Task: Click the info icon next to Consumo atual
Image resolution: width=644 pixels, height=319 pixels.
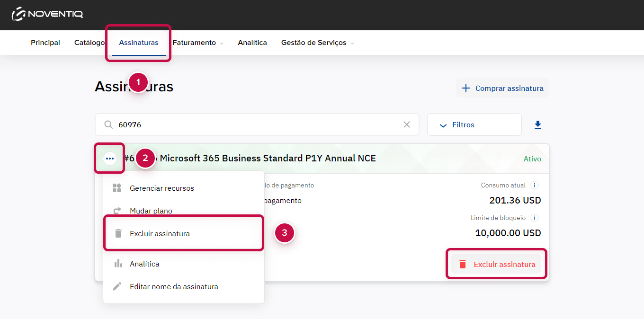Action: pos(535,185)
